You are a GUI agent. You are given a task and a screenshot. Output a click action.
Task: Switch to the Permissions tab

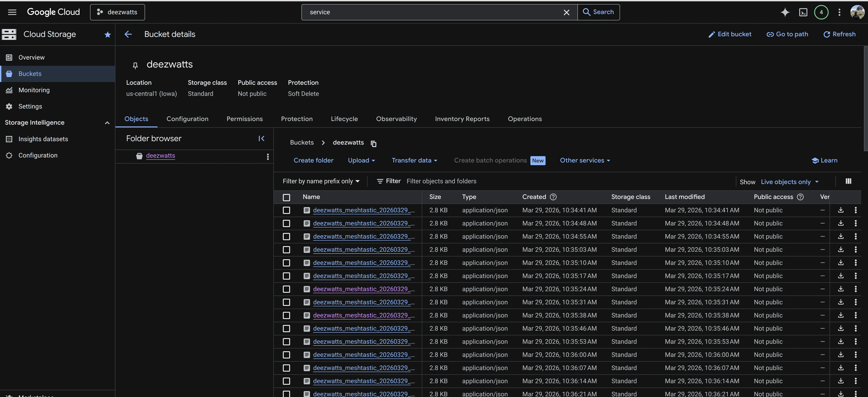pyautogui.click(x=244, y=119)
